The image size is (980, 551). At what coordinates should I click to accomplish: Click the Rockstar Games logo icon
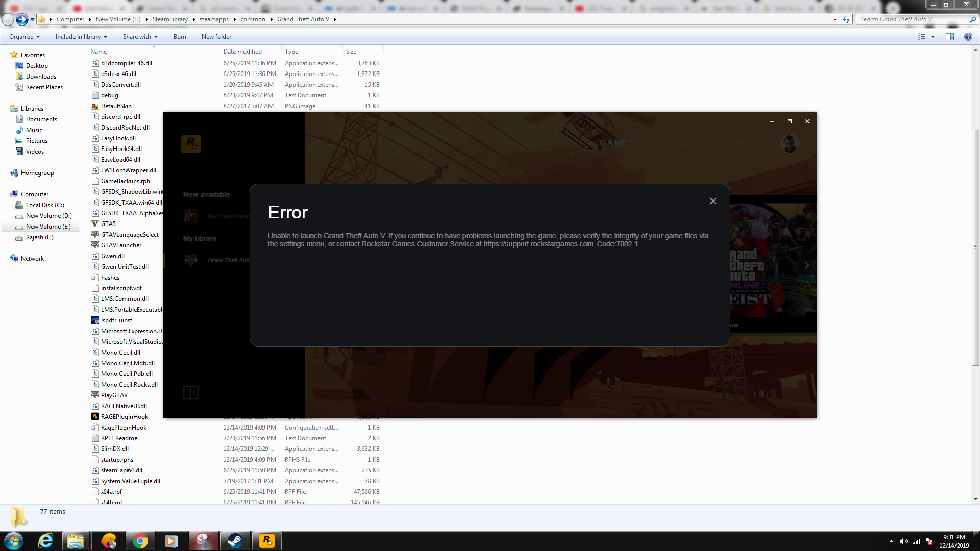click(191, 143)
